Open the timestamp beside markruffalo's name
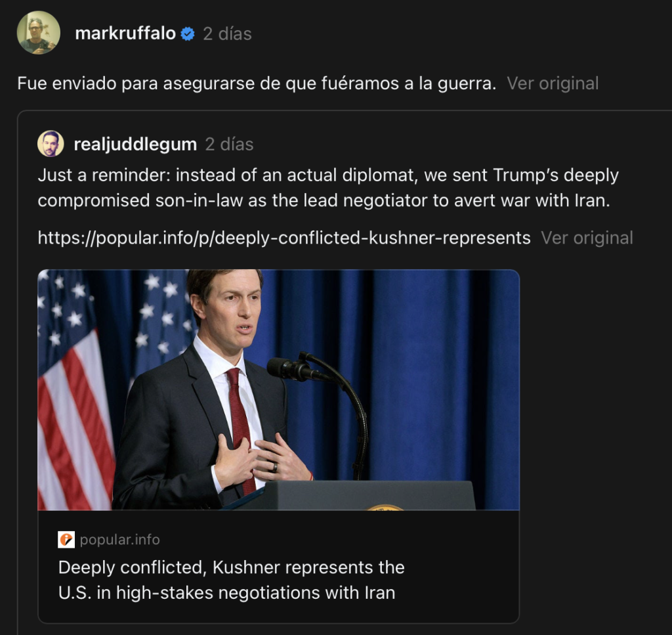 227,33
